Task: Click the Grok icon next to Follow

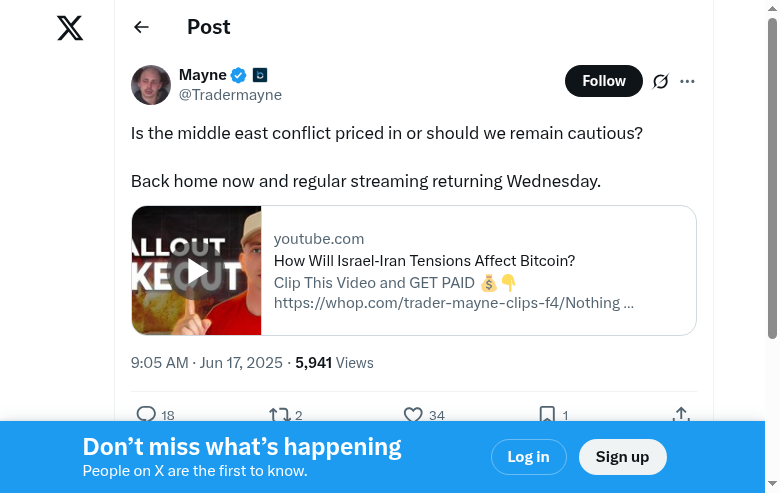Action: [x=660, y=82]
